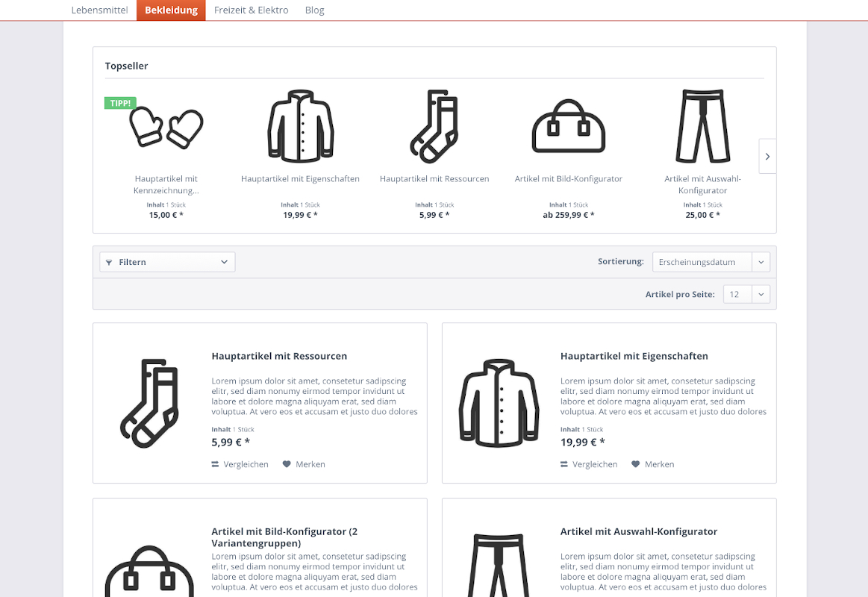Click the green TIPP! badge
868x597 pixels.
120,103
